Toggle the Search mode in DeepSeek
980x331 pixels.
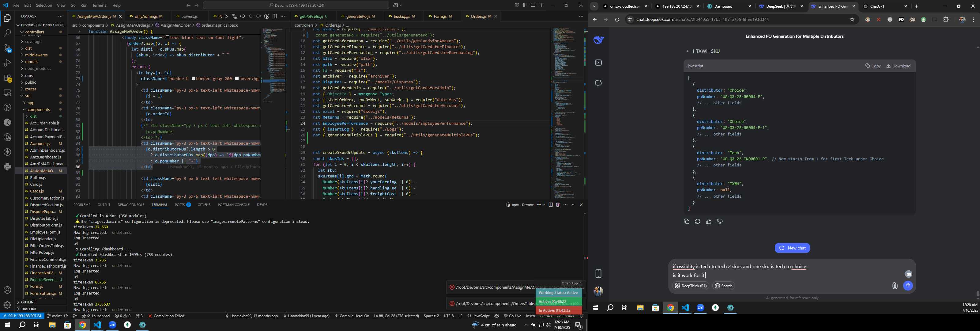pyautogui.click(x=723, y=286)
